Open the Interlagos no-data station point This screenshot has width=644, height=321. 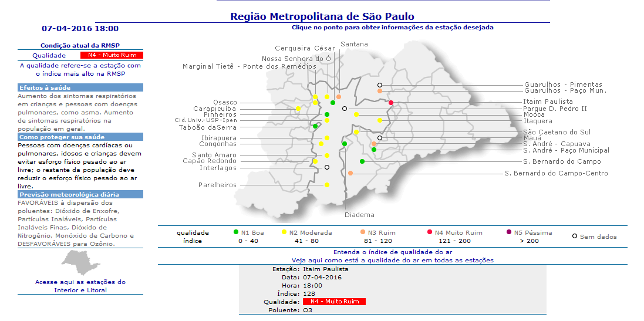[327, 167]
